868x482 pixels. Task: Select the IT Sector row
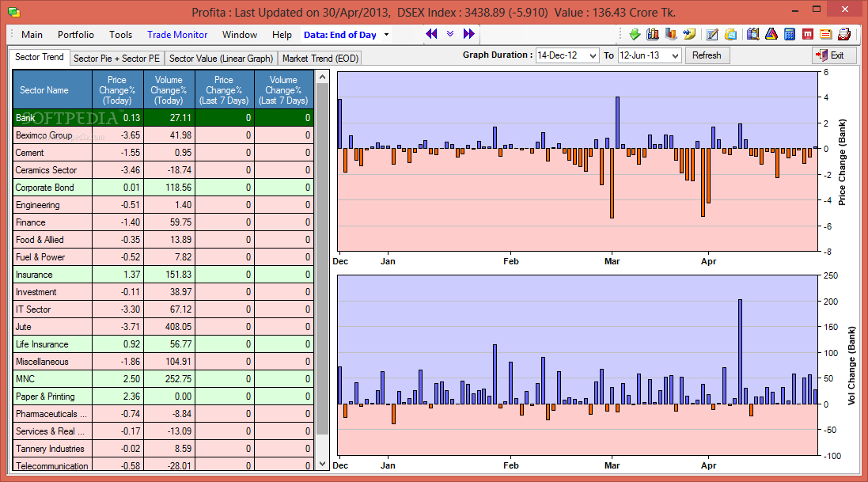[x=163, y=309]
